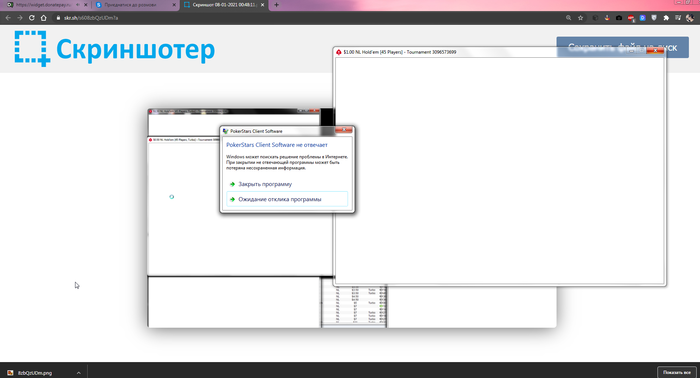View site security padlock info
The width and height of the screenshot is (700, 378).
click(x=58, y=18)
